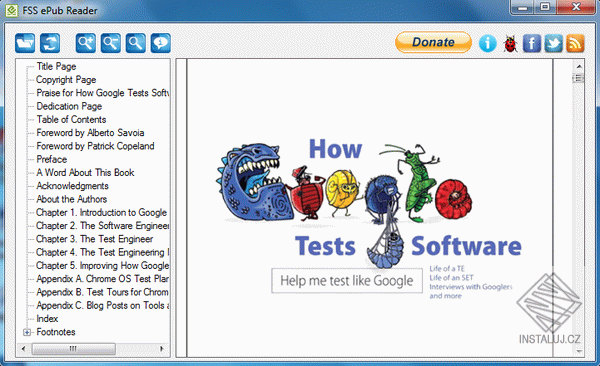Image resolution: width=600 pixels, height=366 pixels.
Task: Click 'Interviews with Googlers' cover text
Action: [471, 287]
